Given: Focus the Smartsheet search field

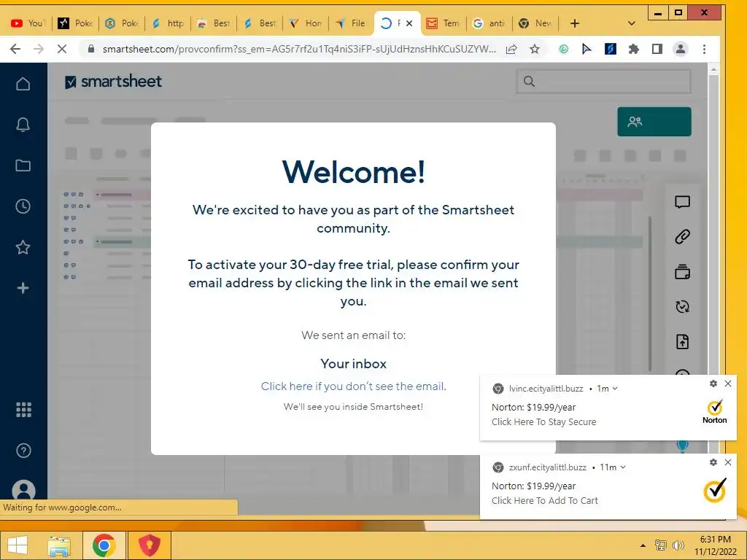Looking at the screenshot, I should 603,82.
